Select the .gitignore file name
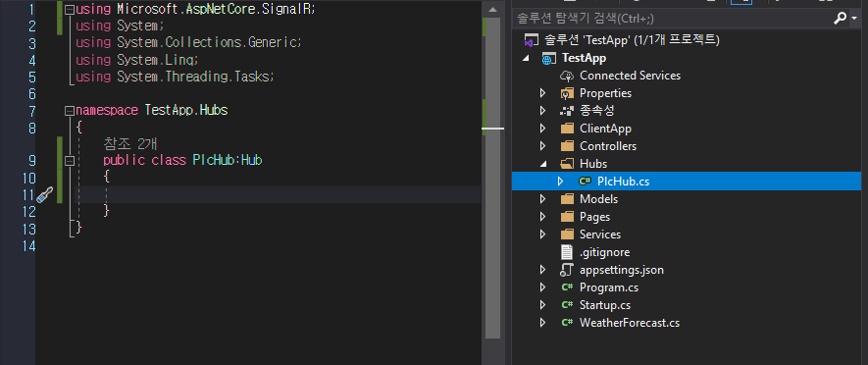Screen dimensions: 868x365 click(604, 252)
